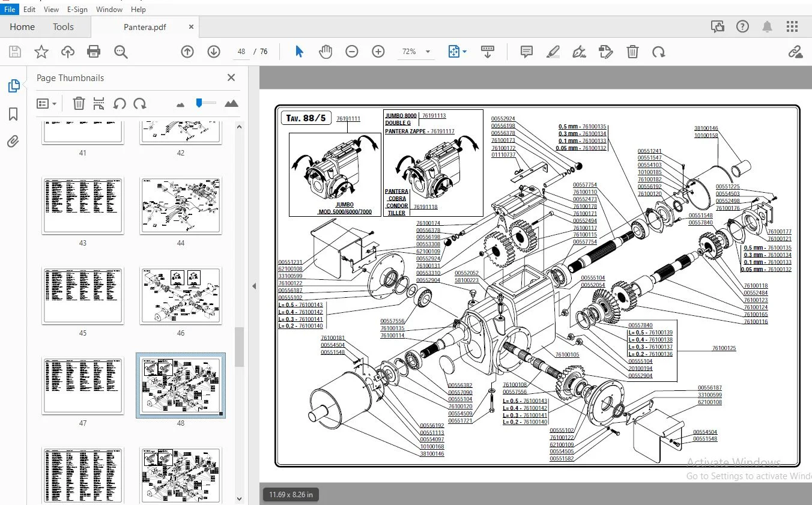Viewport: 812px width, 505px height.
Task: Rotate the selected page clockwise
Action: point(140,104)
